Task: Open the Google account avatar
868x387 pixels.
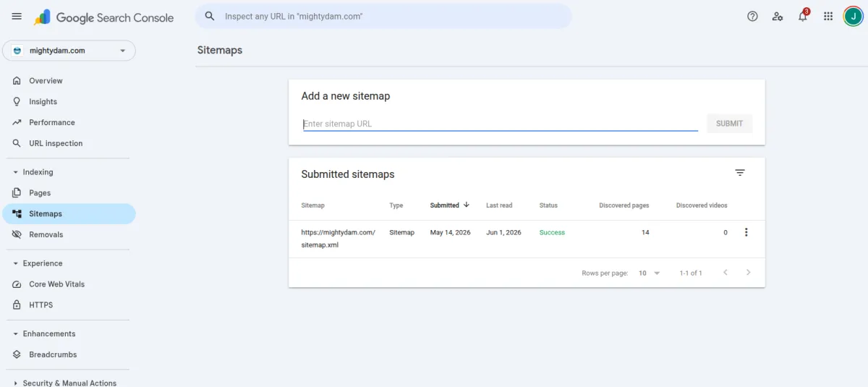Action: tap(853, 16)
